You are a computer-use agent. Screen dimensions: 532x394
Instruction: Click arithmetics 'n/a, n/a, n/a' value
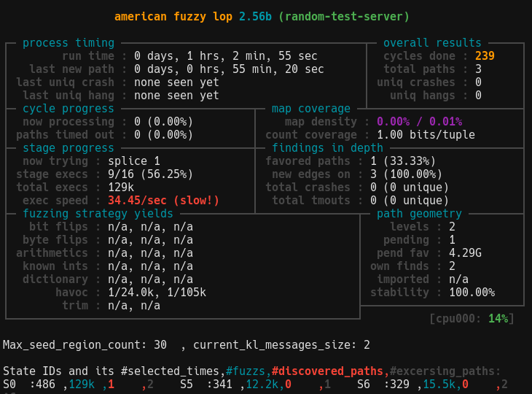point(150,253)
